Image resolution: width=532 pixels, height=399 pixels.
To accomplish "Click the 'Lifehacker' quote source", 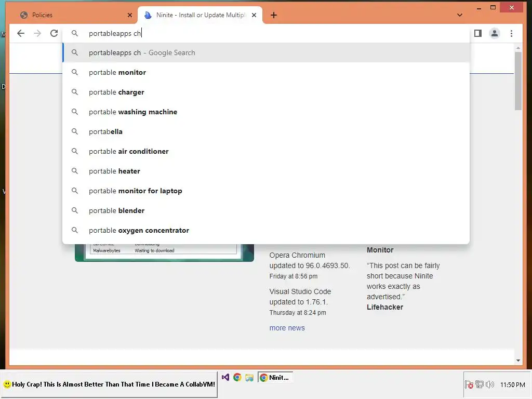I will (385, 307).
